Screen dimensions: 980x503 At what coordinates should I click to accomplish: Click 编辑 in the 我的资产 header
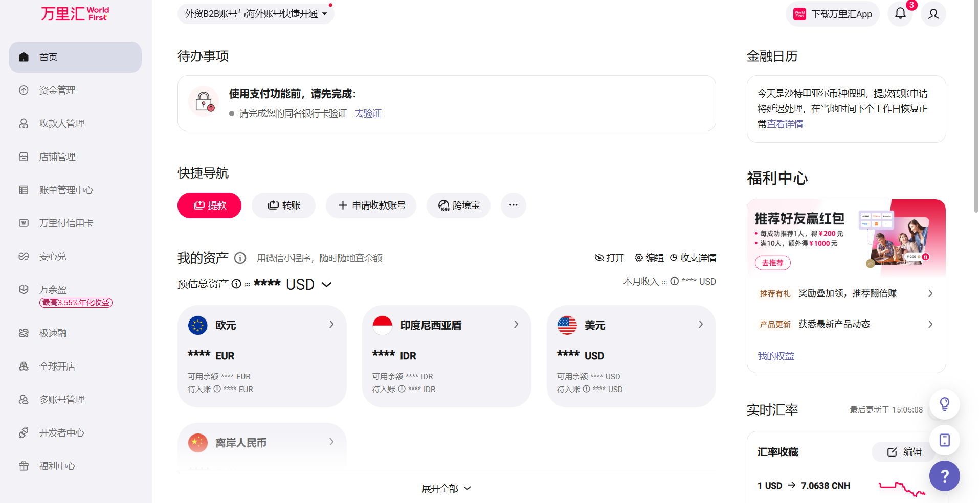click(x=649, y=258)
